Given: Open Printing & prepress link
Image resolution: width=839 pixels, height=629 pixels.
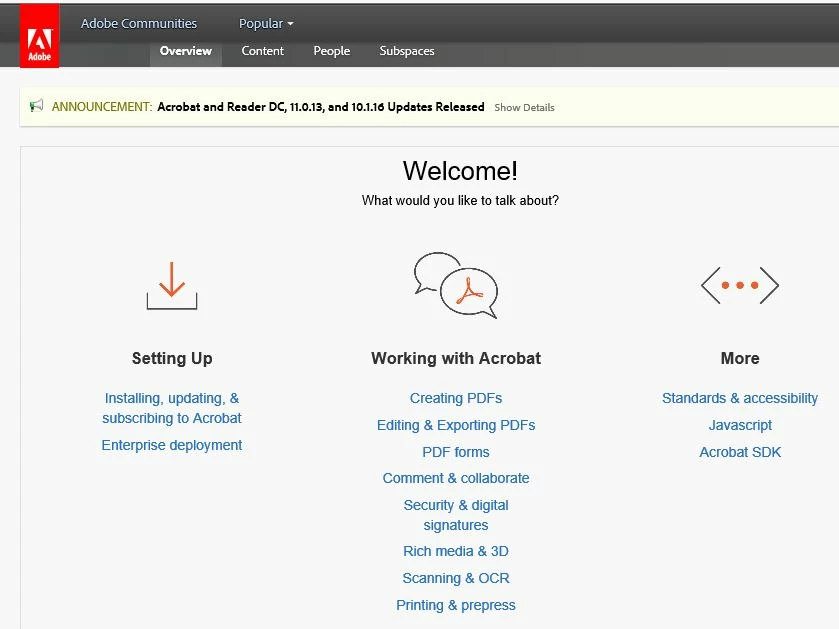Looking at the screenshot, I should (x=456, y=605).
